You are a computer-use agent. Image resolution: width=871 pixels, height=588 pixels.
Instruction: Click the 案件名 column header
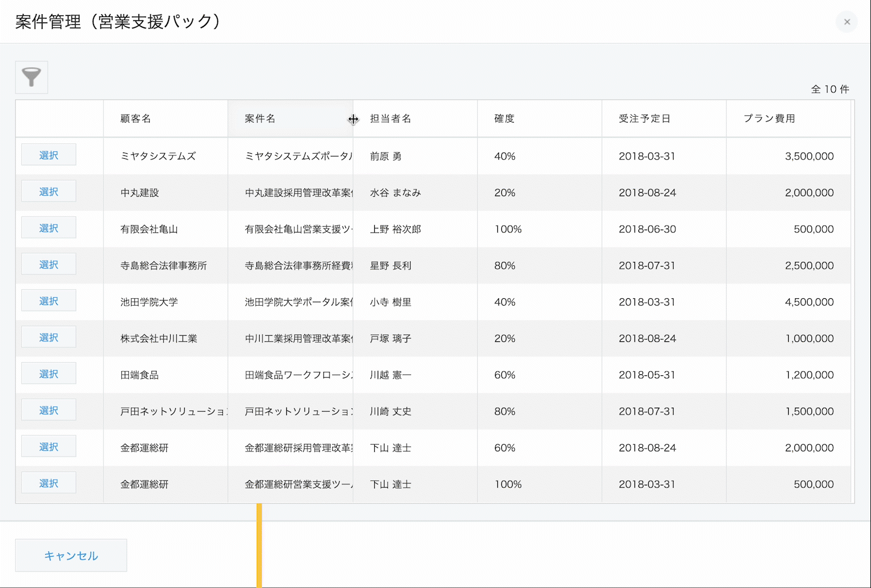(x=259, y=119)
